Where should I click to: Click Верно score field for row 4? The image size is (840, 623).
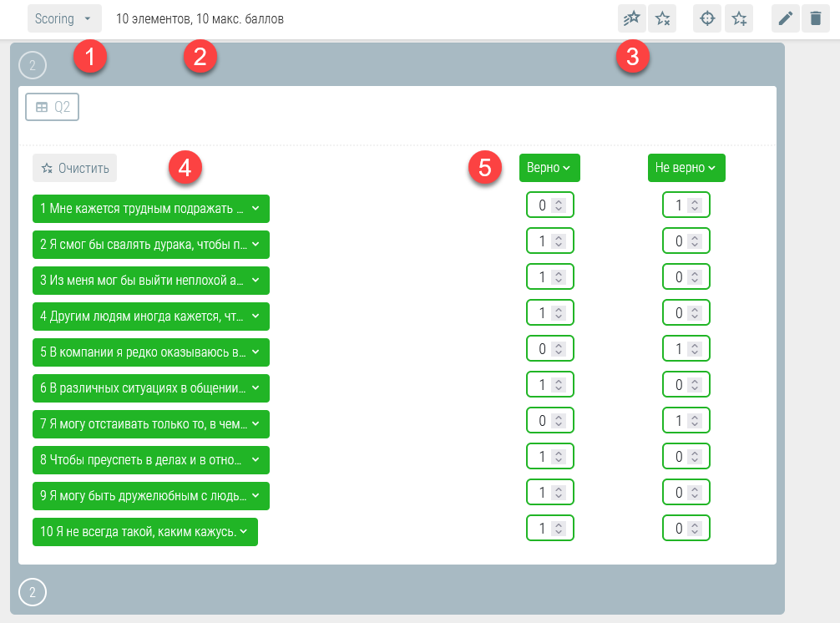coord(550,312)
